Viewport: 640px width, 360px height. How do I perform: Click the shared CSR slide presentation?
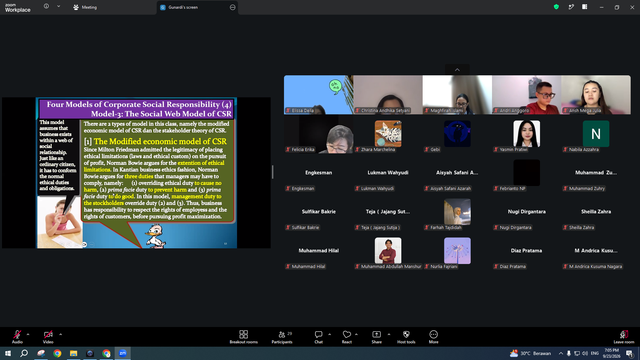pos(136,173)
